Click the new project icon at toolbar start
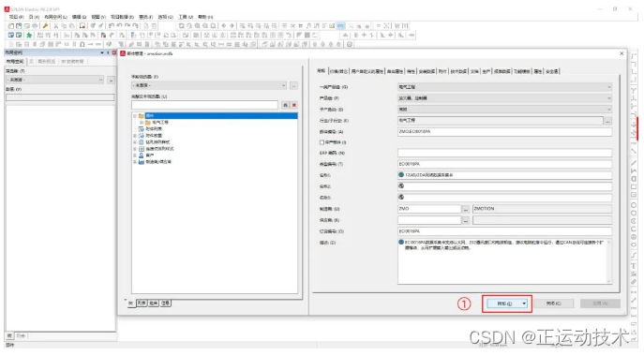 click(11, 26)
